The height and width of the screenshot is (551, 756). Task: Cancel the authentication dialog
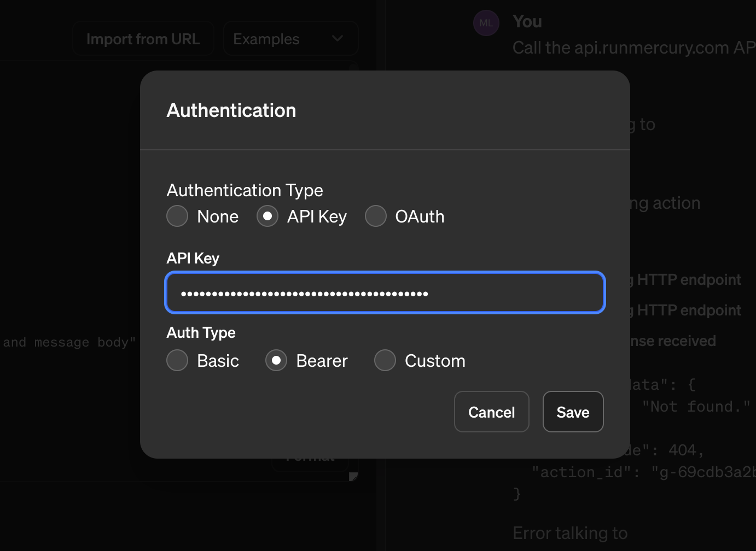point(491,412)
